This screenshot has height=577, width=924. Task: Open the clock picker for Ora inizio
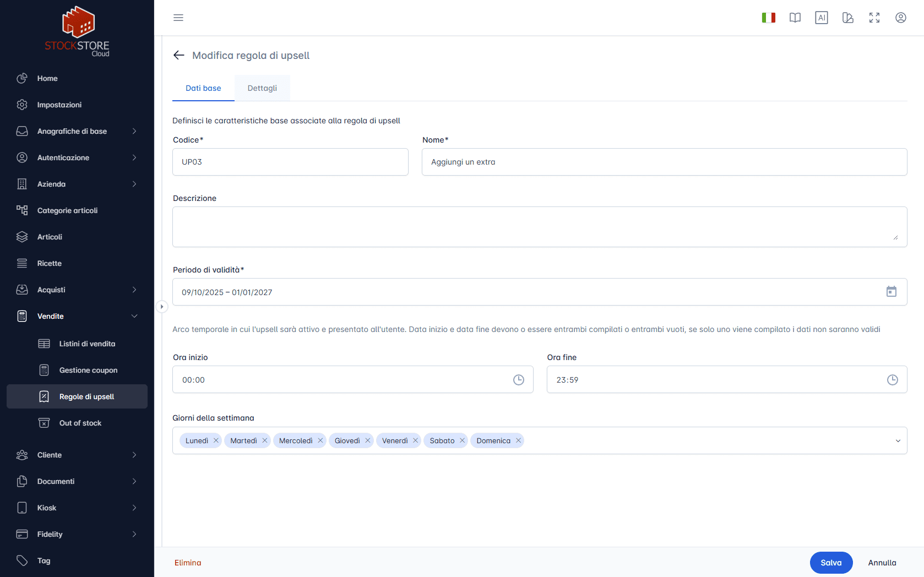[x=518, y=380]
